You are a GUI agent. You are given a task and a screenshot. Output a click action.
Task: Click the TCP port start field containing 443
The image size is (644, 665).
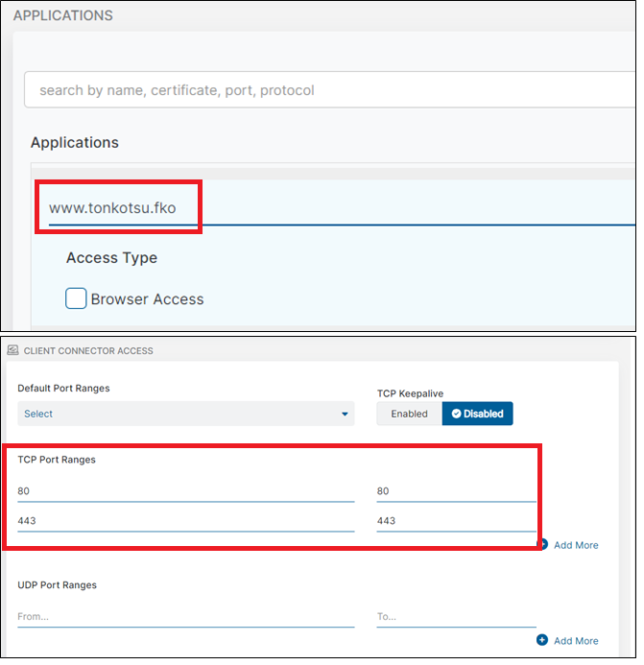(185, 521)
